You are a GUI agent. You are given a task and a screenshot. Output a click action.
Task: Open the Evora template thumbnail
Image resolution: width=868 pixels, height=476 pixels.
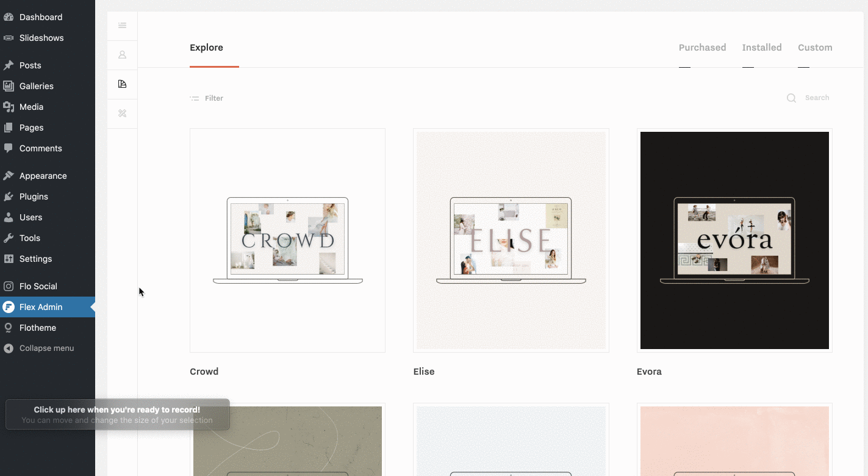pyautogui.click(x=734, y=240)
